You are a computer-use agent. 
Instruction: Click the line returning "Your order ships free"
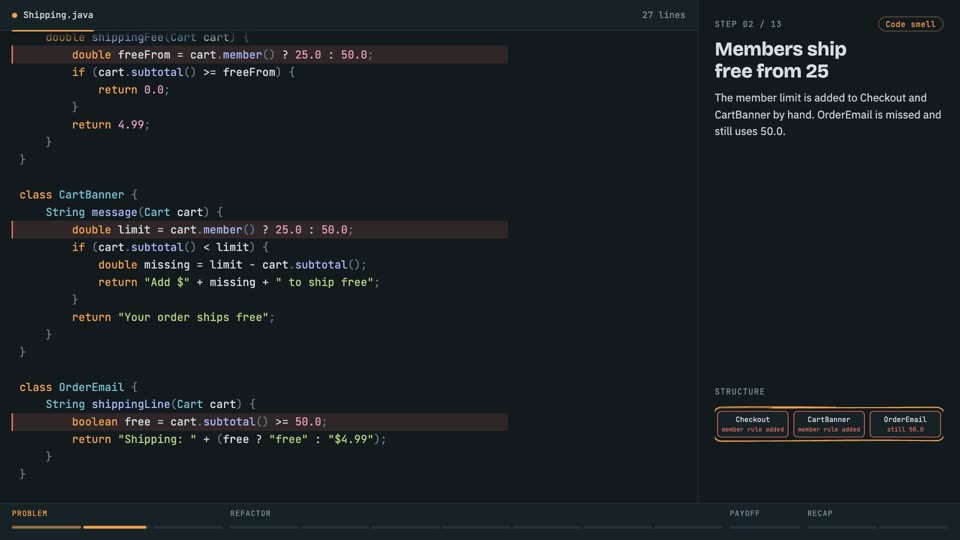pyautogui.click(x=173, y=317)
